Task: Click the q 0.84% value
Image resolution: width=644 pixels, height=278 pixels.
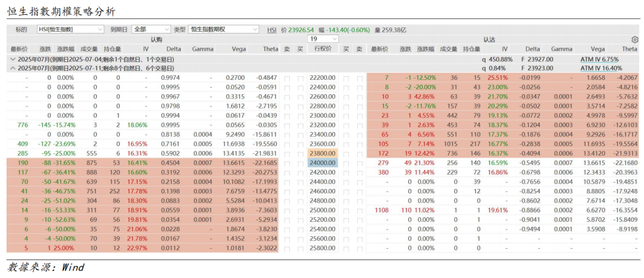Action: pyautogui.click(x=494, y=68)
